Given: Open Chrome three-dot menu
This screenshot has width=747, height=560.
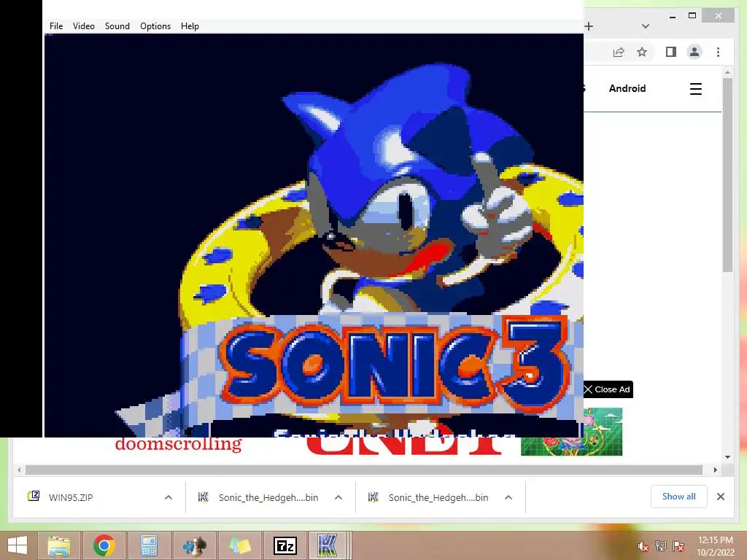Looking at the screenshot, I should coord(718,52).
